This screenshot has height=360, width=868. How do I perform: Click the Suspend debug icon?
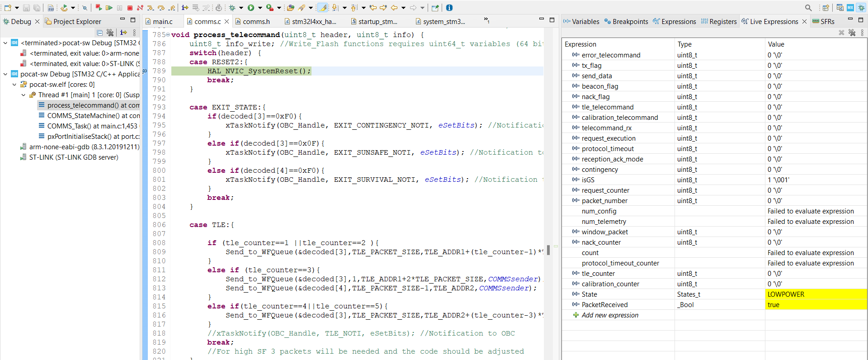click(119, 8)
